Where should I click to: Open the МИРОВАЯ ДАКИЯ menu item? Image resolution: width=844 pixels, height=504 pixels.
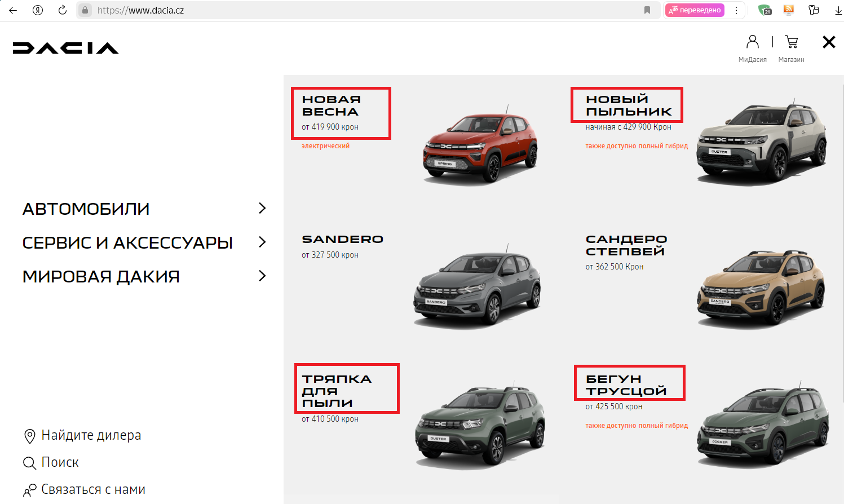pyautogui.click(x=101, y=277)
